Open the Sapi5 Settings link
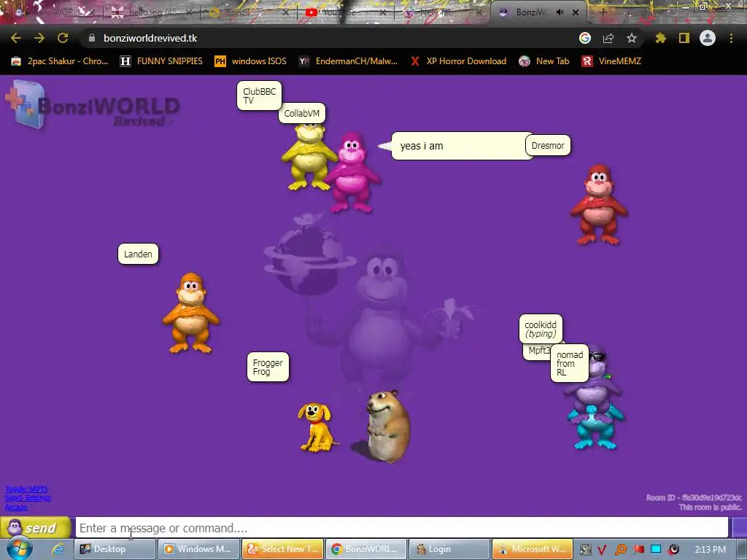The width and height of the screenshot is (747, 560). (28, 498)
